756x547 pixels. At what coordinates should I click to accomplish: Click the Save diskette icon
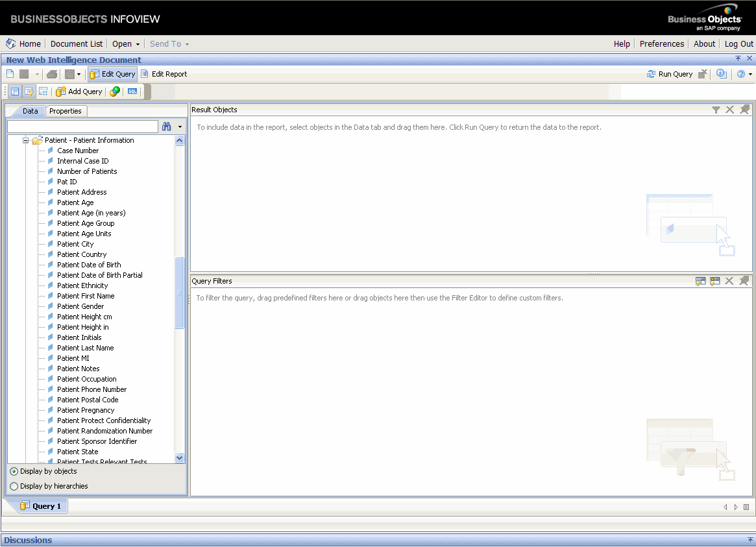(x=24, y=74)
